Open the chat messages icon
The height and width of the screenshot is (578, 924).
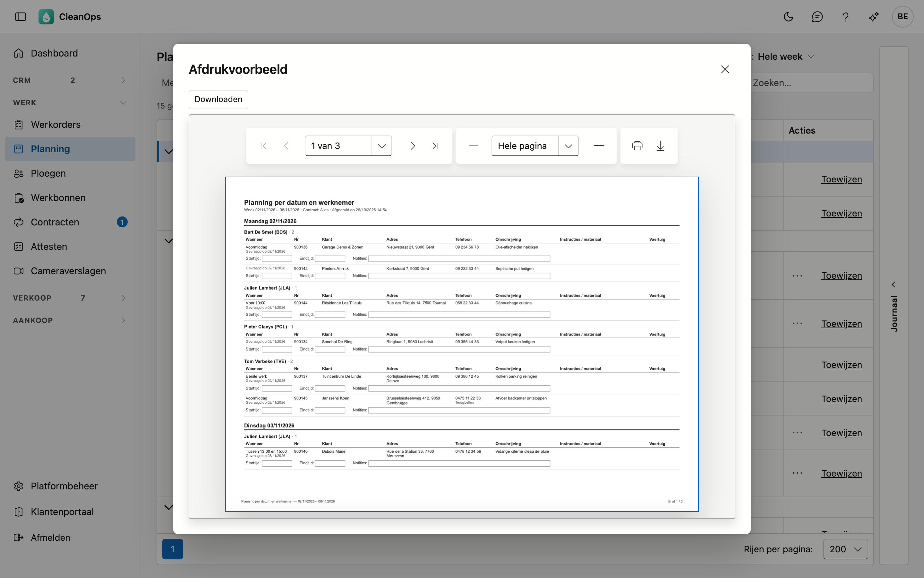click(817, 16)
